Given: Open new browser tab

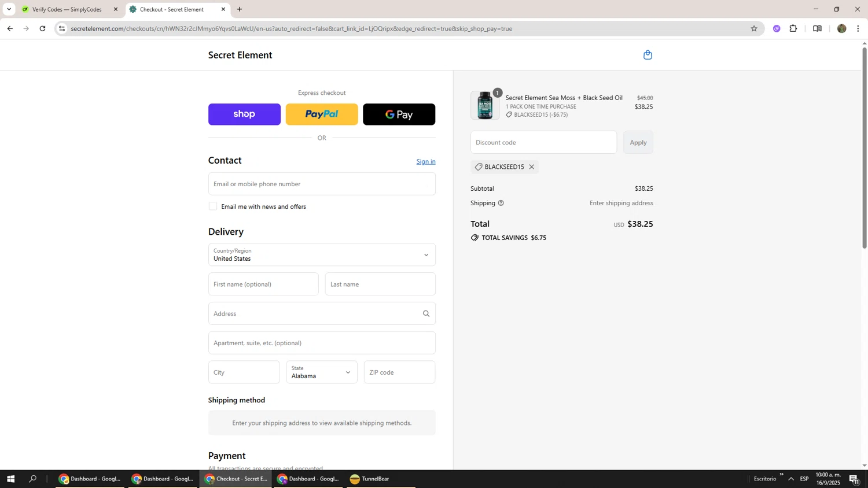Looking at the screenshot, I should pyautogui.click(x=240, y=9).
